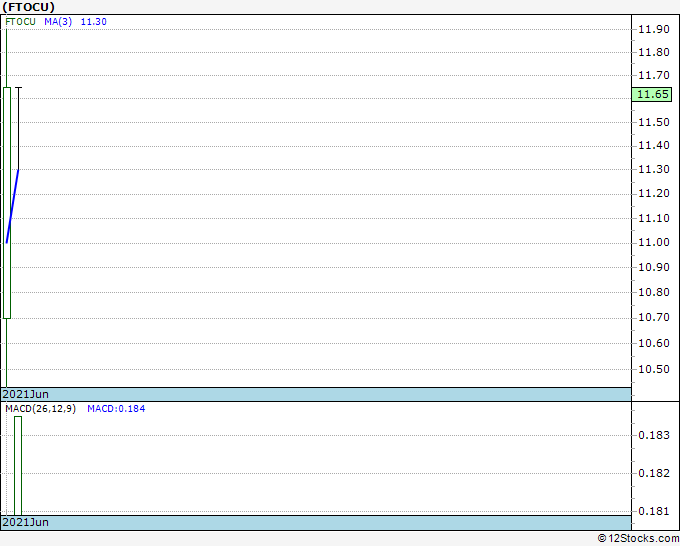Viewport: 680px width, 546px height.
Task: Click the 12Stocks.com copyright text
Action: (638, 538)
